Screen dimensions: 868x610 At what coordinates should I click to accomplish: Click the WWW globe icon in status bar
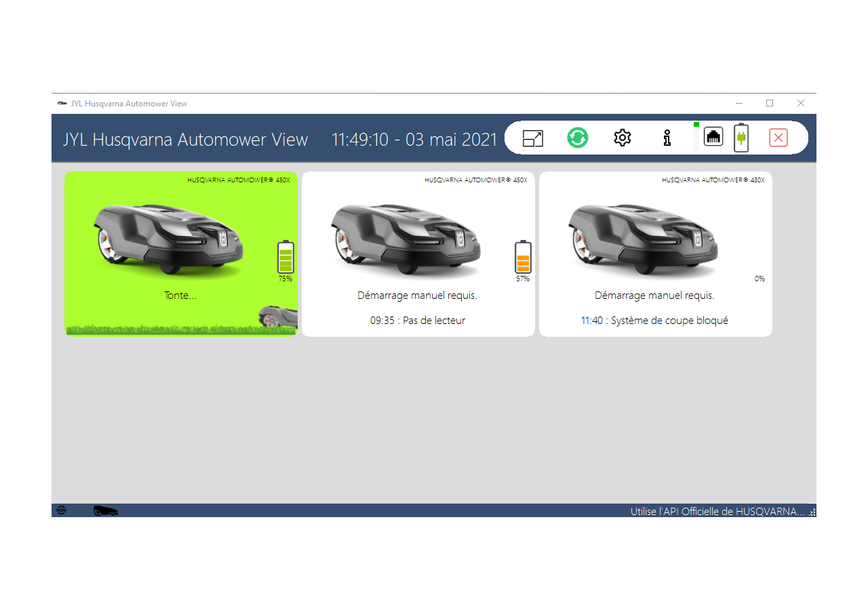pyautogui.click(x=61, y=510)
